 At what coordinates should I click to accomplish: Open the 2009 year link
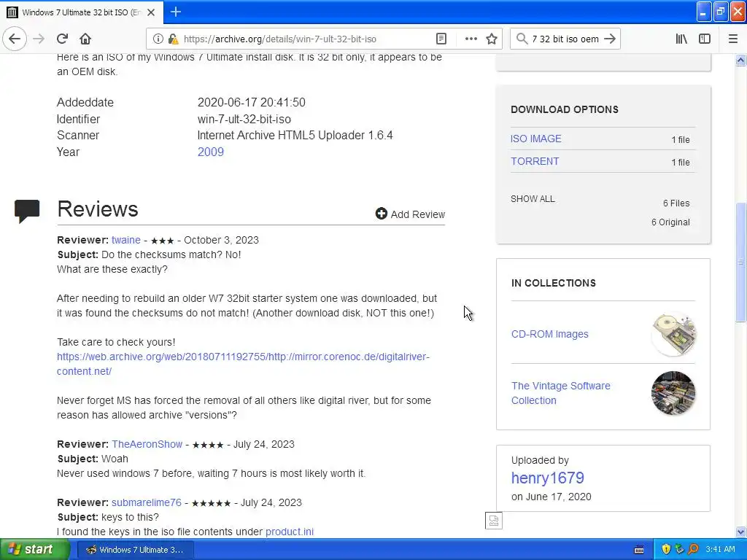point(211,152)
